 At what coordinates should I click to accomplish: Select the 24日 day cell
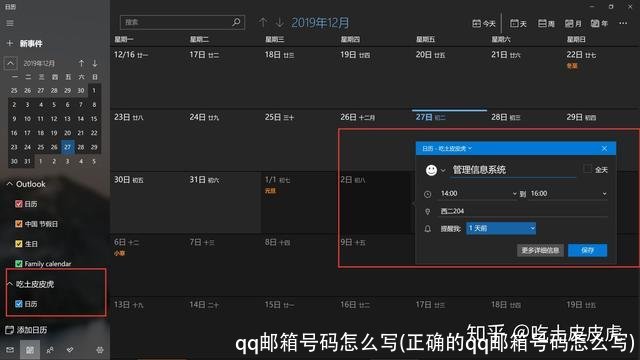coord(223,140)
